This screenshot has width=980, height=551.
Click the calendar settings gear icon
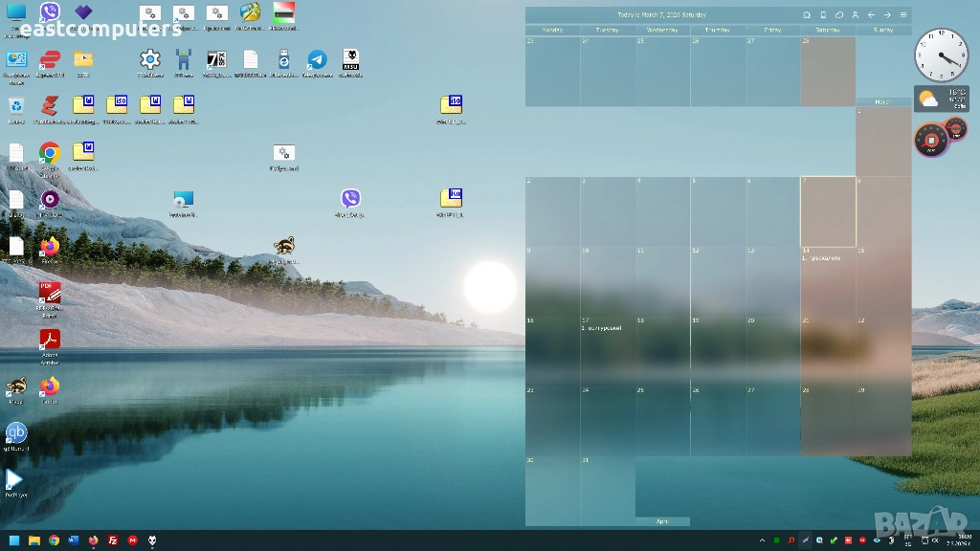tap(807, 15)
